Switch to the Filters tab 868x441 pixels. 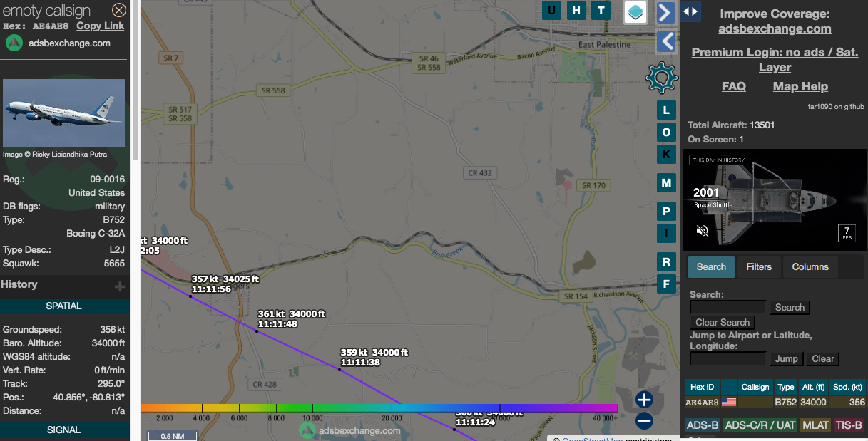759,267
